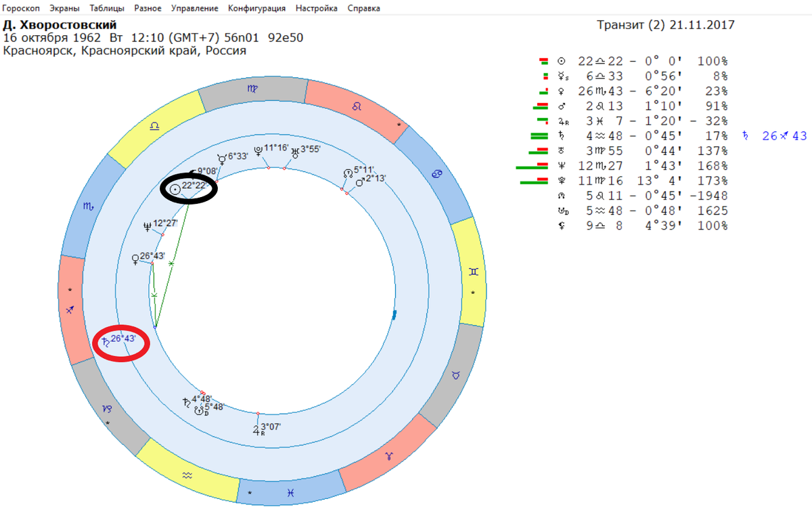The image size is (812, 520).
Task: Click the Neptune glyph at 12°27' on the chart
Action: [147, 226]
